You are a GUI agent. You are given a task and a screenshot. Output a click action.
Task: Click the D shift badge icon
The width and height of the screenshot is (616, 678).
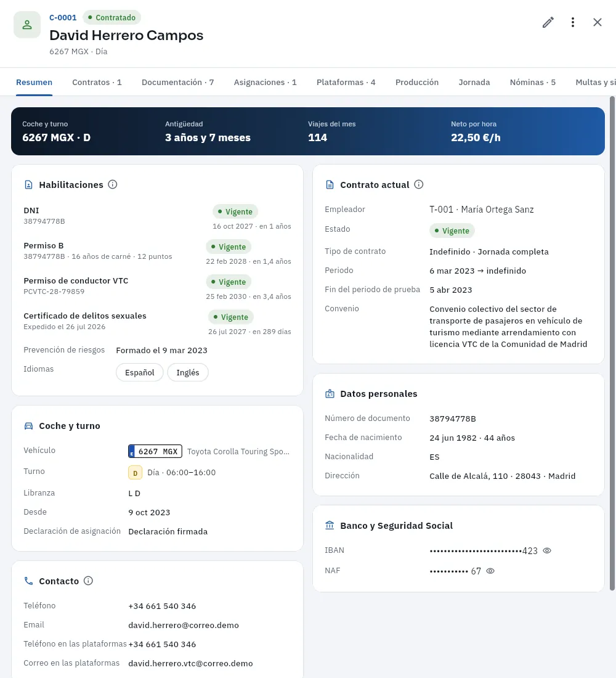136,473
